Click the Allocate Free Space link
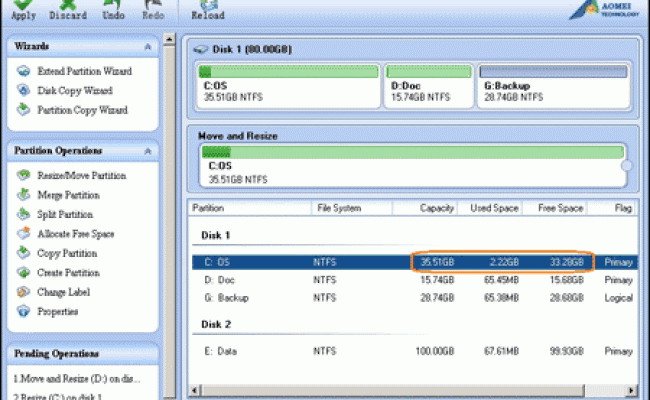This screenshot has width=650, height=400. (x=76, y=234)
